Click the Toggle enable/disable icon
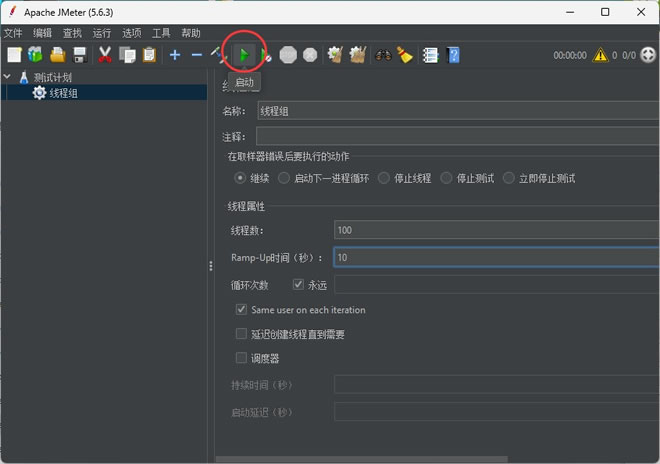Viewport: 660px width, 464px height. (x=218, y=55)
